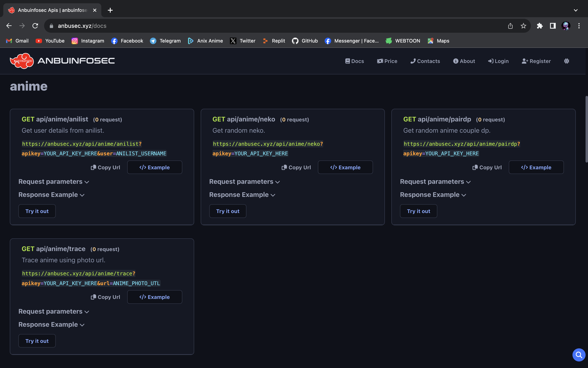Viewport: 588px width, 368px height.
Task: Go back with the browser back arrow
Action: pos(9,26)
